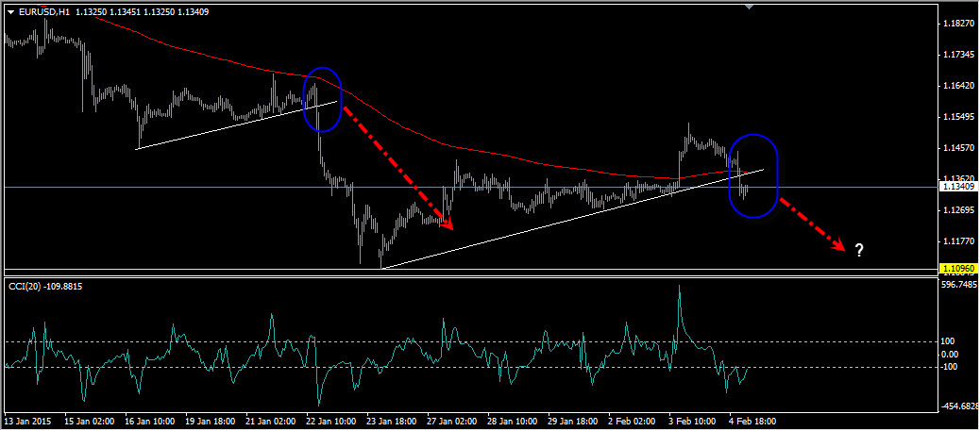This screenshot has width=980, height=431.
Task: Click the EURUSD,H1 chart title text
Action: point(42,10)
